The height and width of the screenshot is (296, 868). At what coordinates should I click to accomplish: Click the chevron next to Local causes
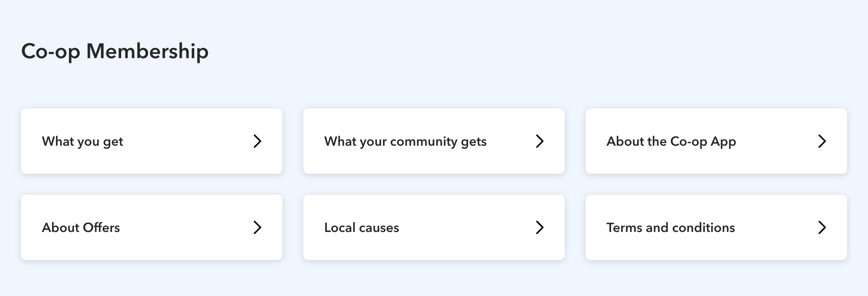(540, 227)
